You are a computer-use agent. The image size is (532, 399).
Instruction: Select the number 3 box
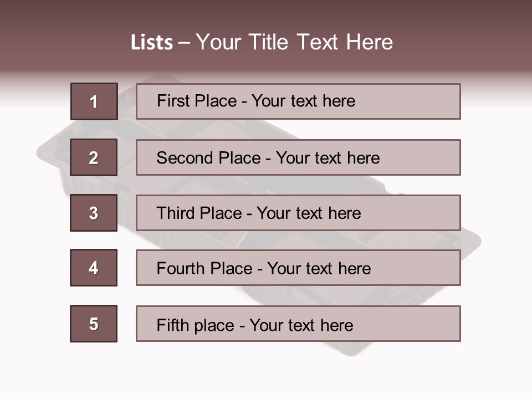coord(94,213)
